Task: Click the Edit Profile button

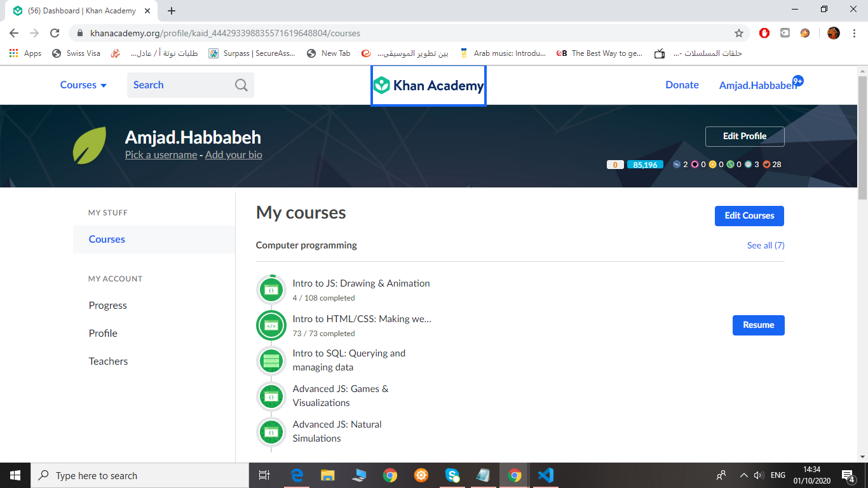Action: [745, 137]
